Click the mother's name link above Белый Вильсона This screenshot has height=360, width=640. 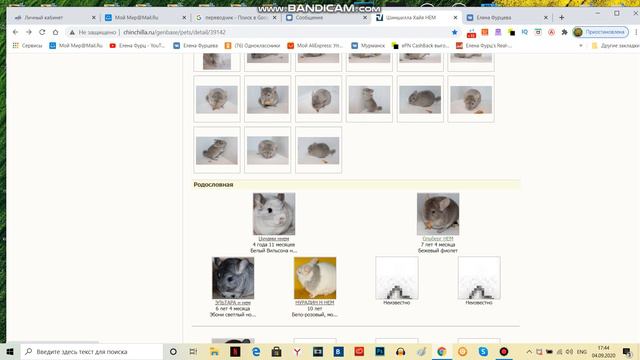pos(274,238)
